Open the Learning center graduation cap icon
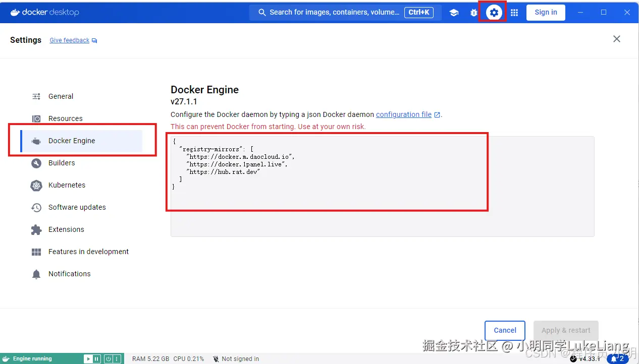This screenshot has width=639, height=364. pyautogui.click(x=454, y=13)
